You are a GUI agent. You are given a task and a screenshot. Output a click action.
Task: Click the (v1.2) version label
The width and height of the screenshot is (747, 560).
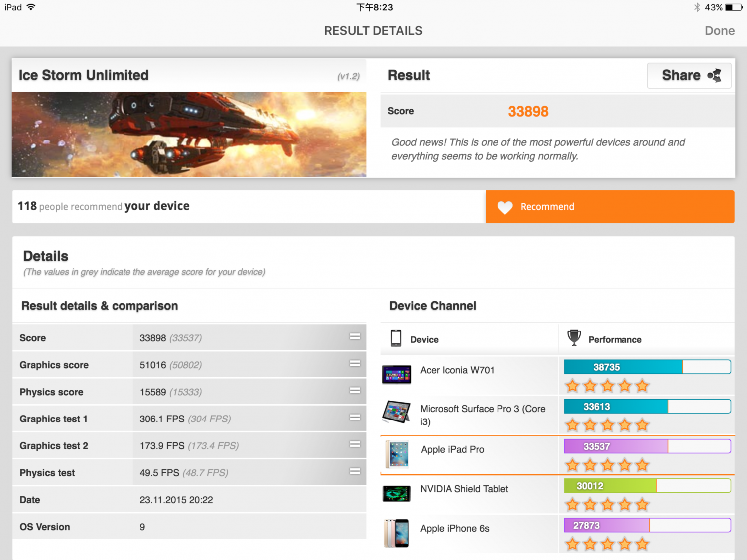pyautogui.click(x=348, y=76)
